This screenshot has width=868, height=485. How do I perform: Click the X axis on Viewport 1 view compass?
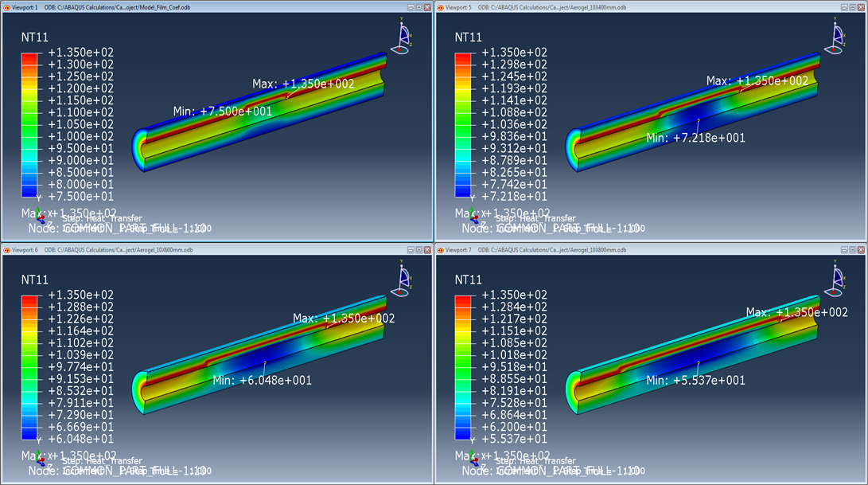(x=411, y=35)
